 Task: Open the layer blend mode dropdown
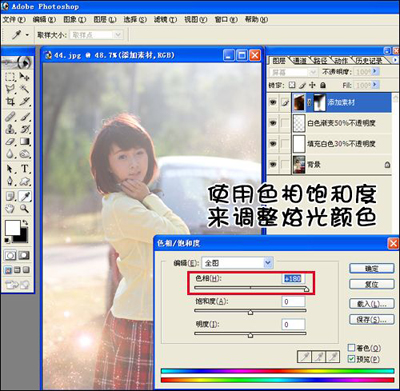[293, 72]
